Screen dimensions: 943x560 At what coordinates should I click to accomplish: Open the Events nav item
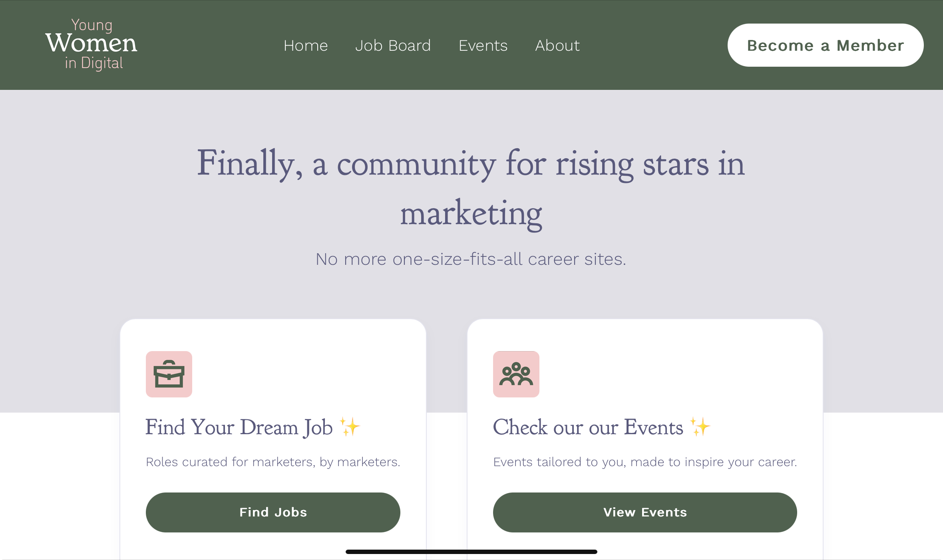483,46
